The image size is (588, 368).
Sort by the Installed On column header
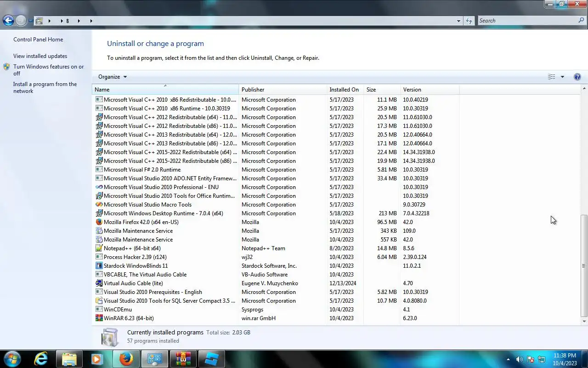(x=345, y=90)
